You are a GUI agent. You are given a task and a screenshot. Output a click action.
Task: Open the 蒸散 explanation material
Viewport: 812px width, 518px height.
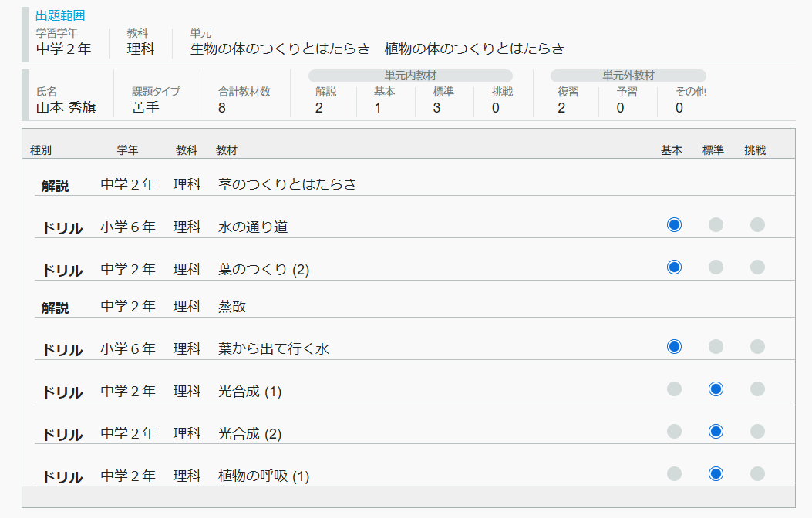point(232,307)
